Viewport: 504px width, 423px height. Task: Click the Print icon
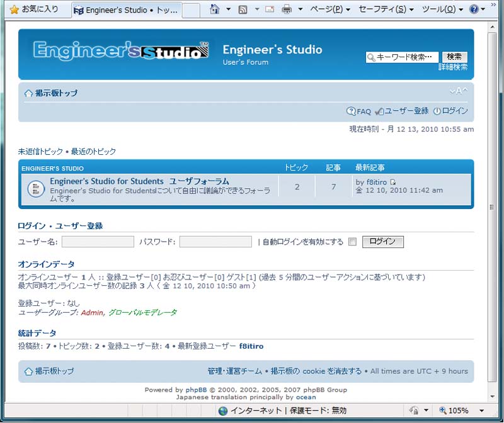[287, 9]
